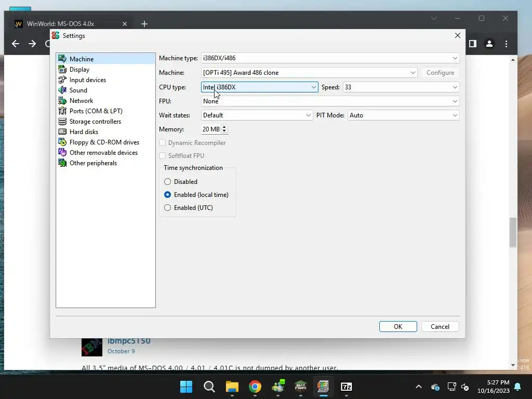Open the 7-Zip taskbar app
This screenshot has width=532, height=399.
pyautogui.click(x=346, y=387)
